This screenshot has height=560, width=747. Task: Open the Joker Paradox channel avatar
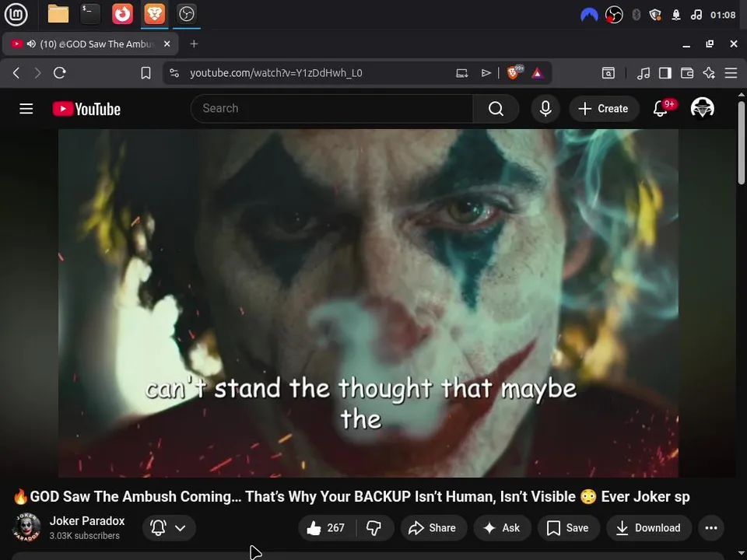tap(26, 527)
